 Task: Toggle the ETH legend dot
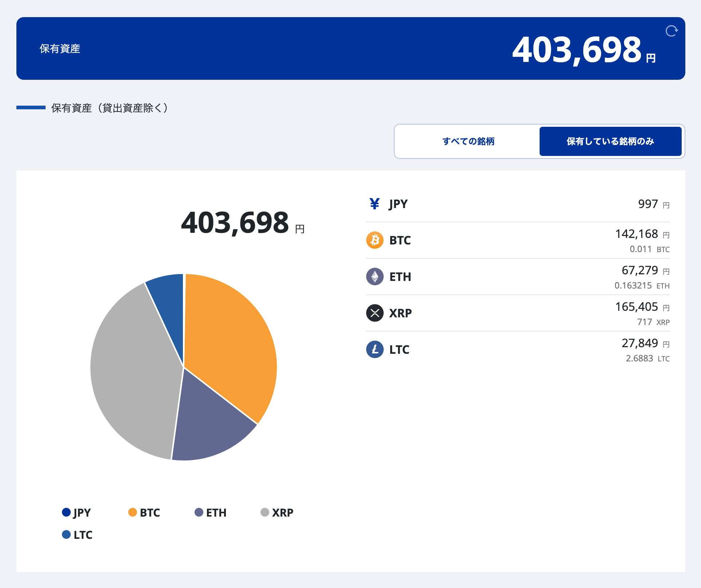[x=199, y=512]
